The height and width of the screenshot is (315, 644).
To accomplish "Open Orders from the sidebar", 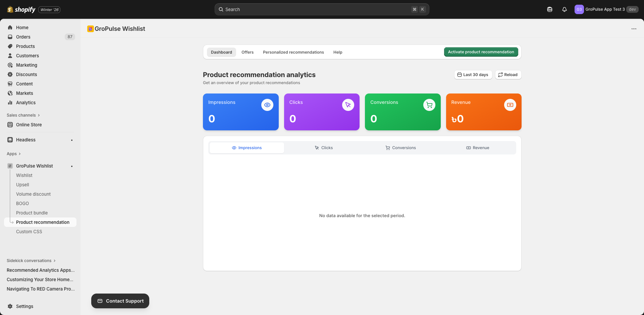I will (23, 37).
